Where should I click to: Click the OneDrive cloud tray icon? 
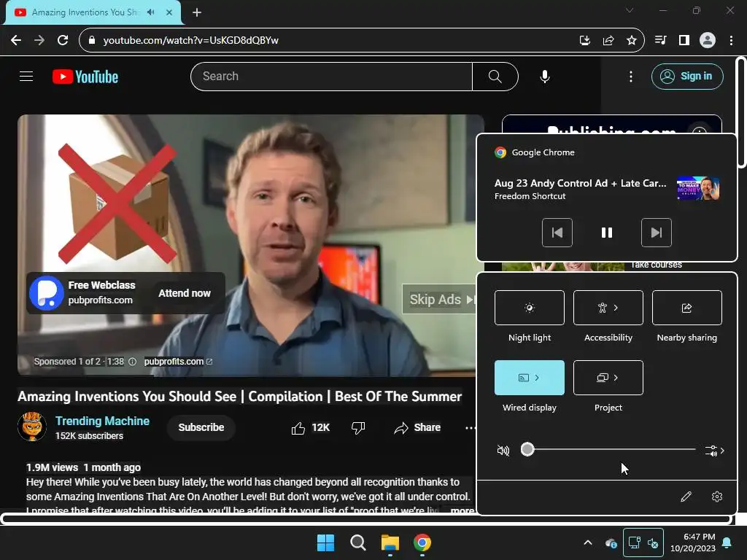611,542
